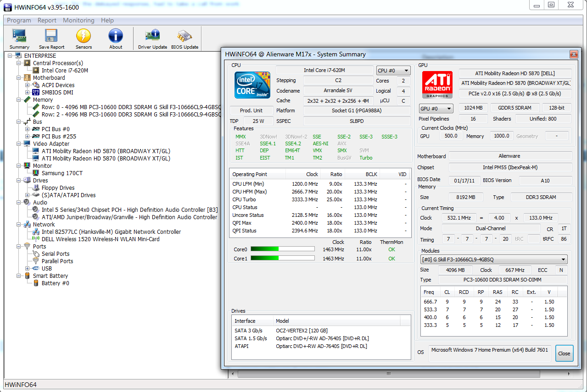Click the Monitor category tree icon
This screenshot has width=587, height=392.
point(27,166)
